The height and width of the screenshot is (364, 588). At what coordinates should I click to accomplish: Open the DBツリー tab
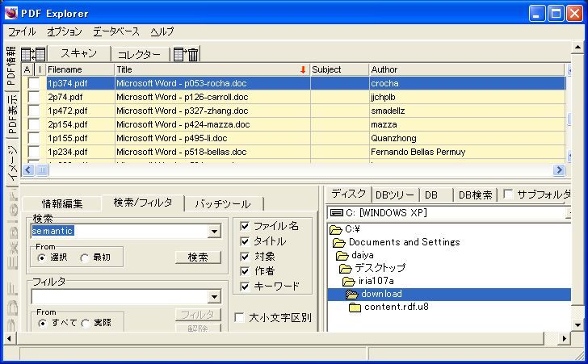[x=395, y=195]
